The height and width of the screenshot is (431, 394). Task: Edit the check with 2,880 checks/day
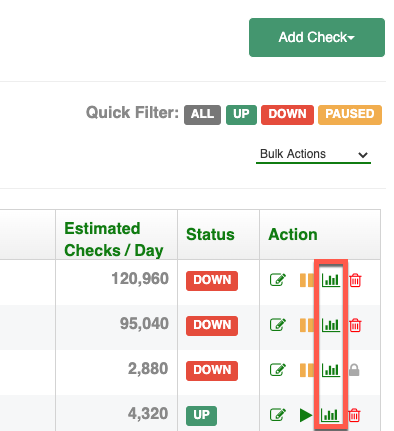click(x=278, y=370)
